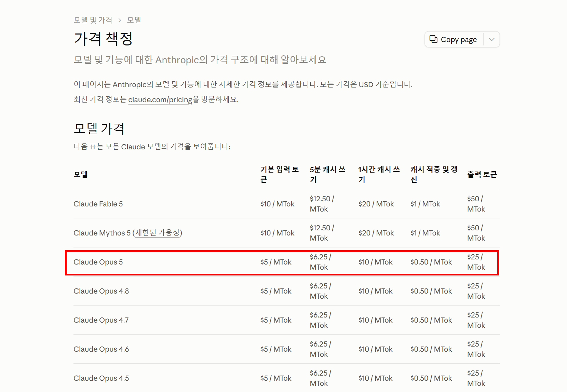
Task: Select the '가격 책정' page title
Action: pos(103,39)
